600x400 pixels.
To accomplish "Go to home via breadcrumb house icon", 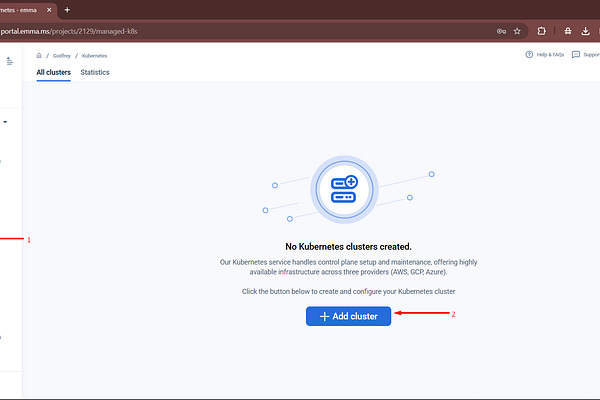I will 39,56.
